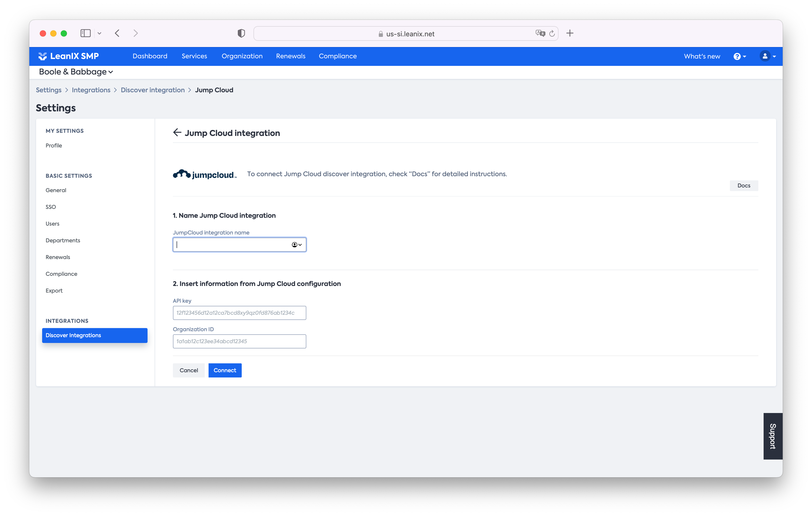This screenshot has width=812, height=516.
Task: Click into the API key field
Action: coord(239,313)
